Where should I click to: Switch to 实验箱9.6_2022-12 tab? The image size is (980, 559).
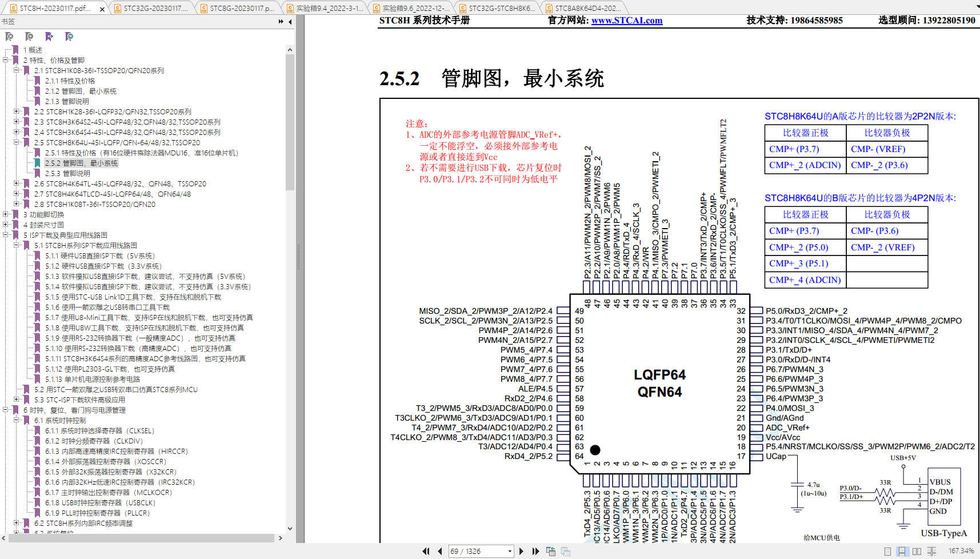tap(410, 8)
